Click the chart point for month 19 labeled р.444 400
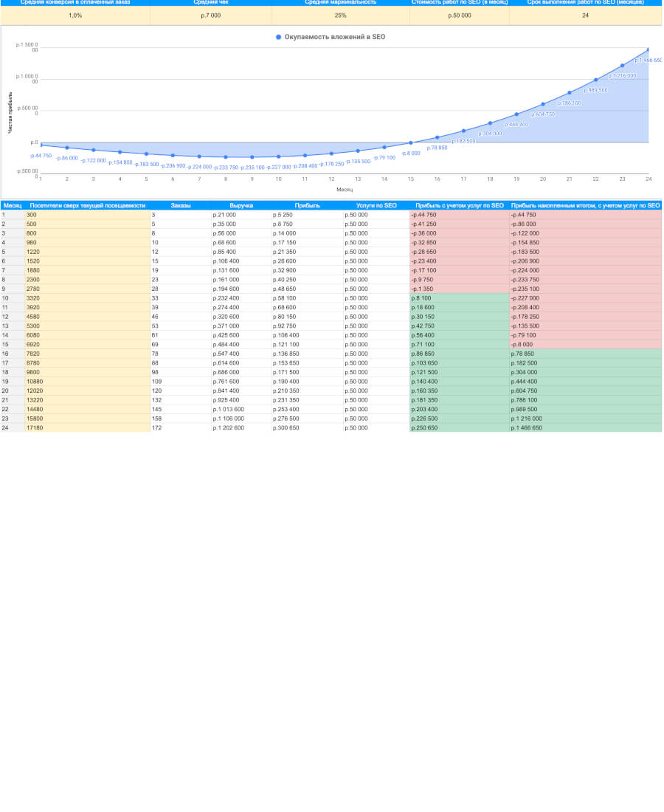664x812 pixels. [516, 114]
